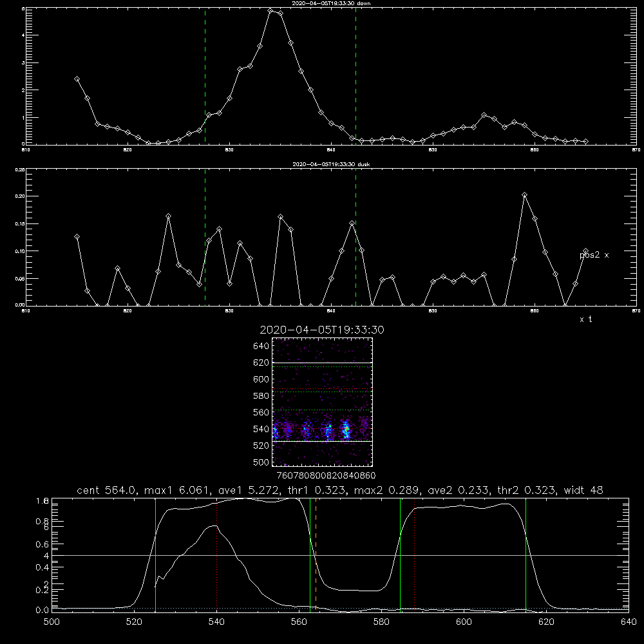This screenshot has width=644, height=644.
Task: Click the dusk plot y-axis label '0.15'
Action: click(20, 224)
